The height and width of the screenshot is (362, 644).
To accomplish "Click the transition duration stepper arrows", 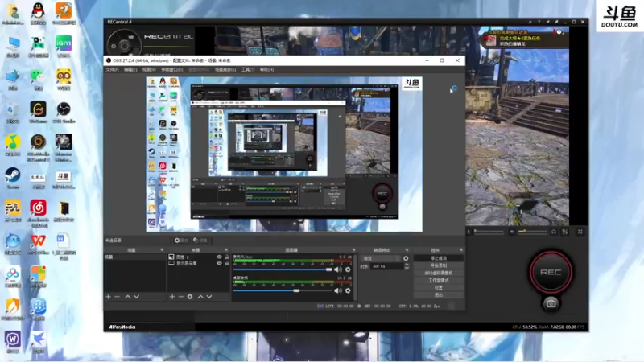I will [x=407, y=266].
